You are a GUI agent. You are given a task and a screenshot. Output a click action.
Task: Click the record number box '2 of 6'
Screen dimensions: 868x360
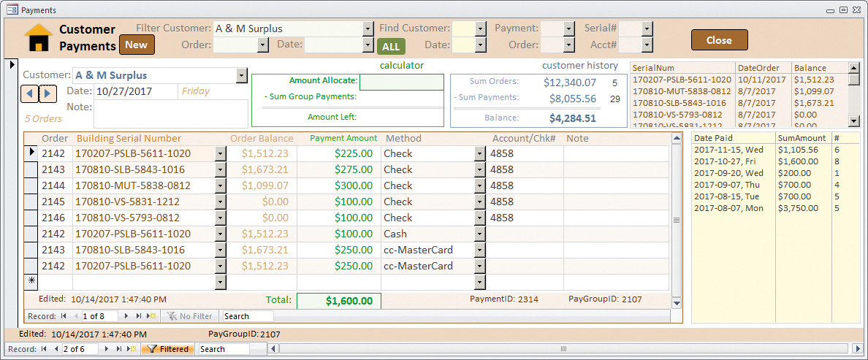point(80,349)
